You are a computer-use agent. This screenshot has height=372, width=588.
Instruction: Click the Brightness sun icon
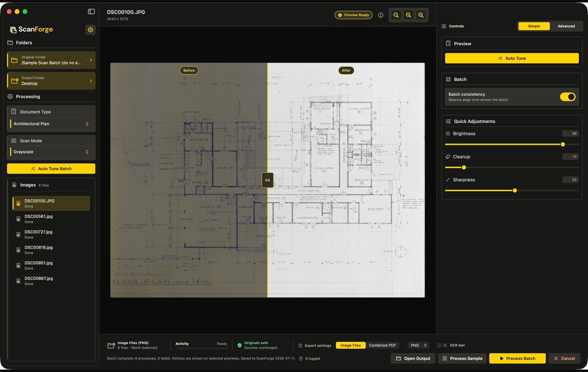tap(448, 134)
